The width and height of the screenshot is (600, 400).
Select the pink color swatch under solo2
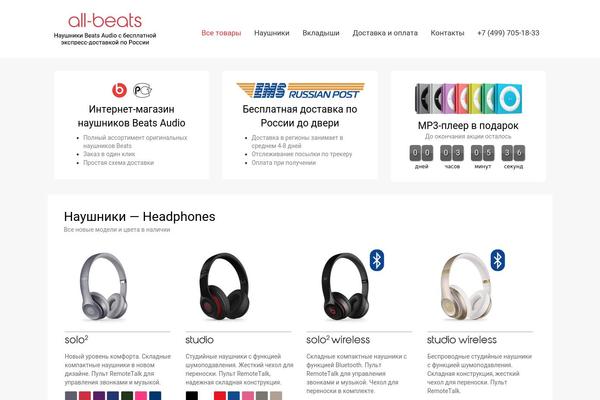tap(141, 396)
